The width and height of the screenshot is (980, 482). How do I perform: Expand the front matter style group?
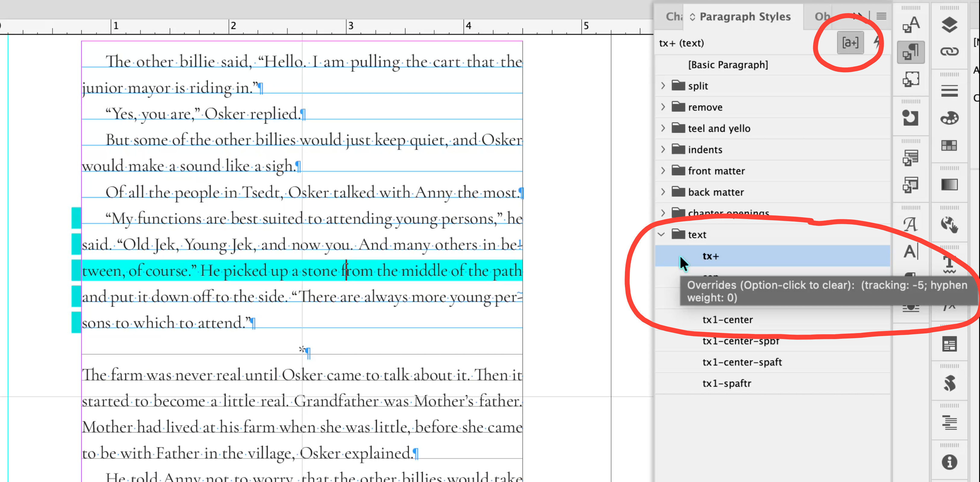point(663,171)
